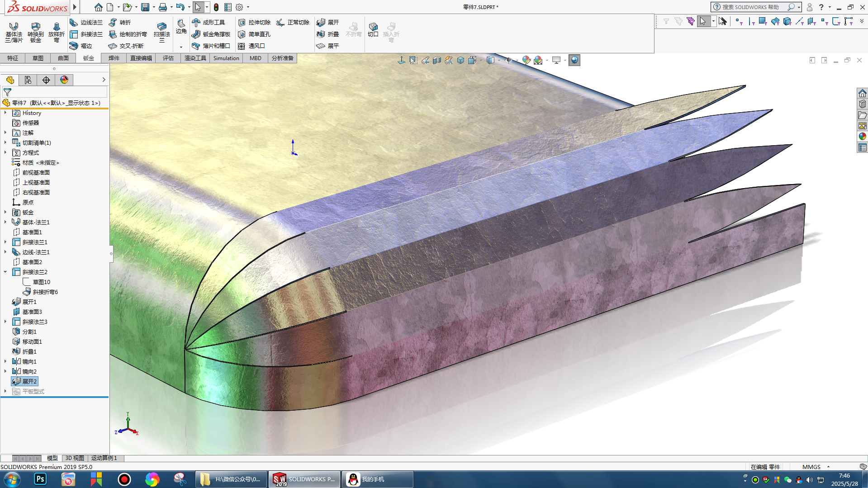Click the 基体法兰/薄片 tool
868x488 pixels.
tap(14, 33)
